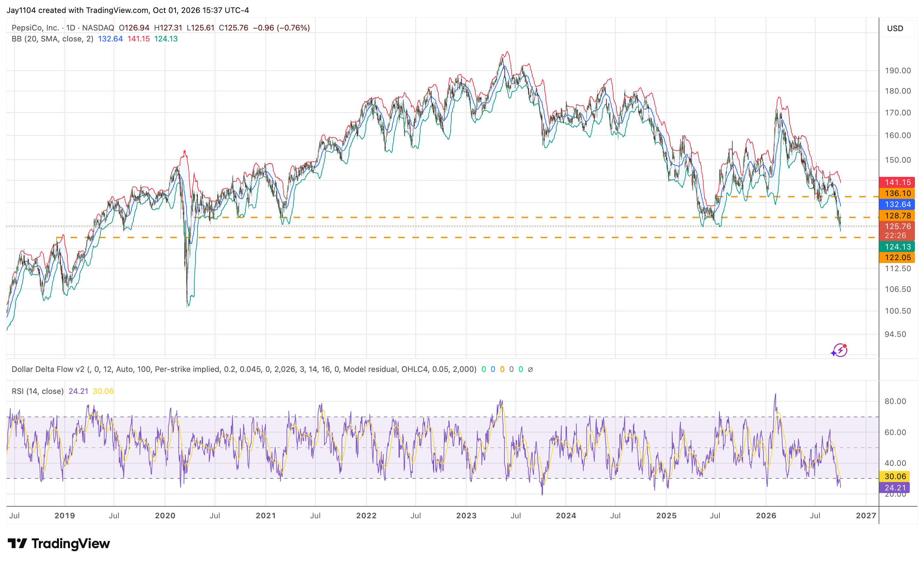Click the 2026 label on the time axis
This screenshot has height=563, width=924.
766,516
